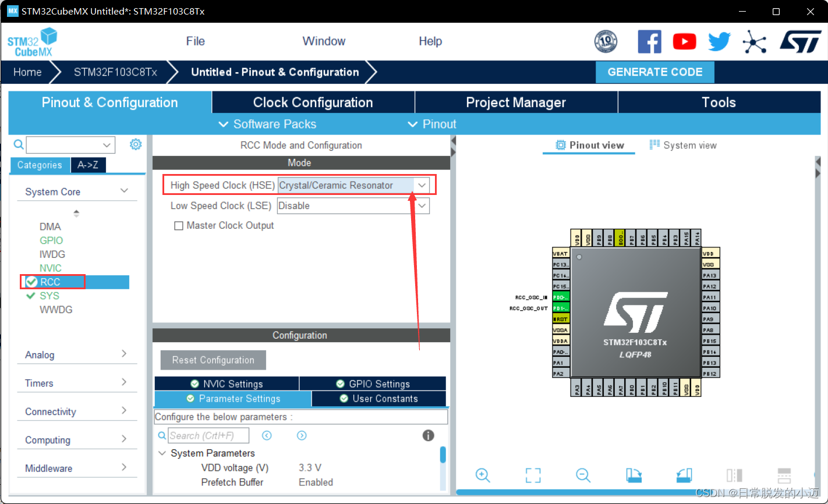Screen dimensions: 828x504
Task: Click the ST logo in header
Action: 800,41
